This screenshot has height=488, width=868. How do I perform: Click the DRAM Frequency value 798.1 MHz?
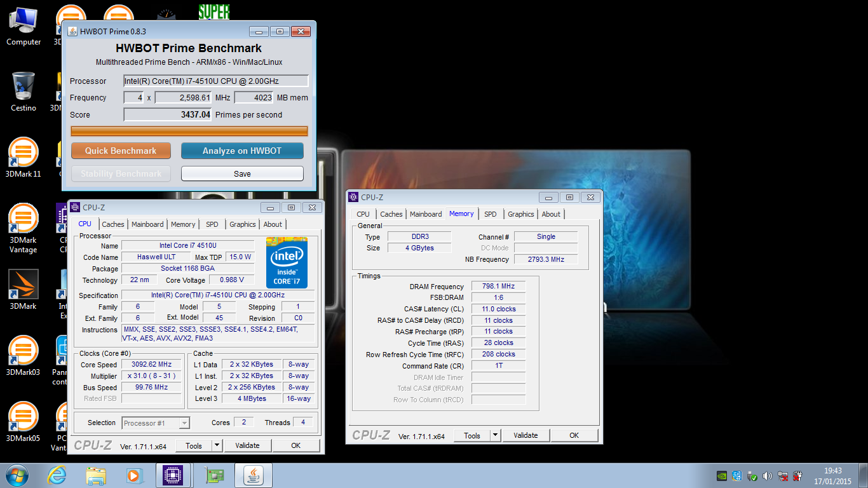498,287
